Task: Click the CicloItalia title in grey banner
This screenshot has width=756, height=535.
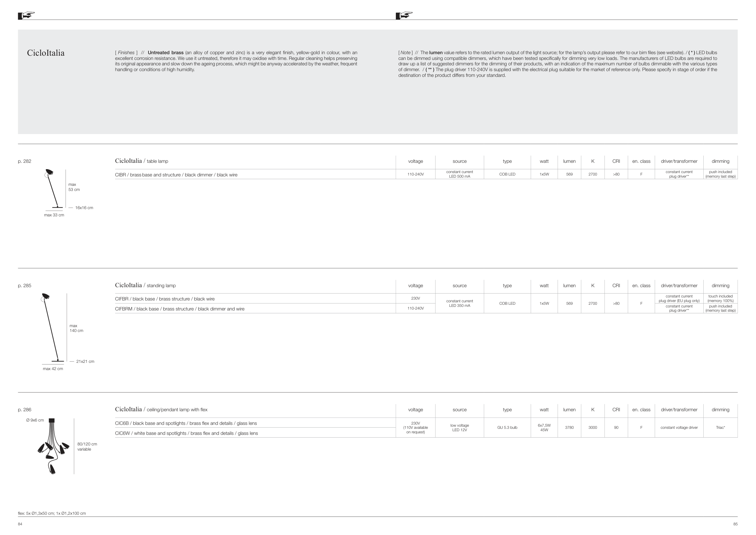Action: [46, 53]
